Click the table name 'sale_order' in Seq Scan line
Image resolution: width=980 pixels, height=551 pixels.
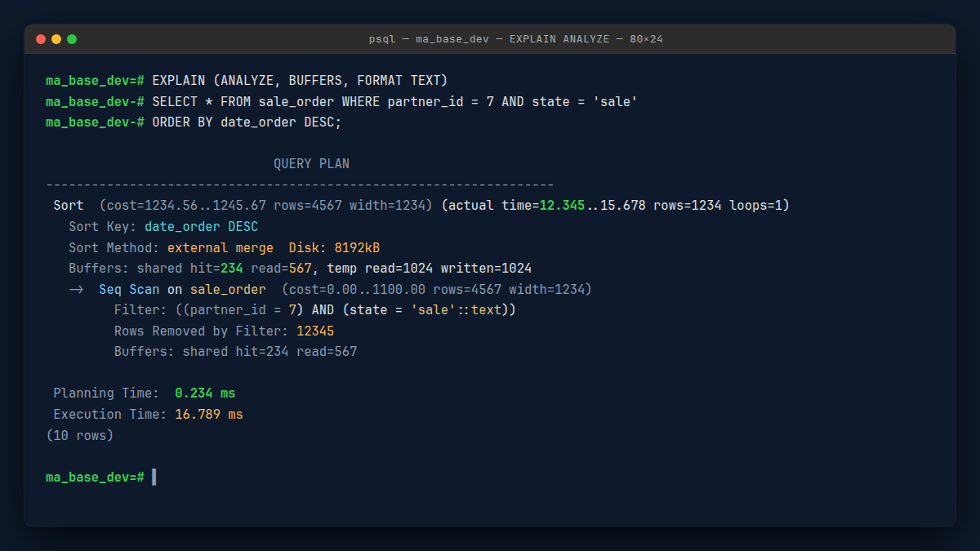[228, 290]
